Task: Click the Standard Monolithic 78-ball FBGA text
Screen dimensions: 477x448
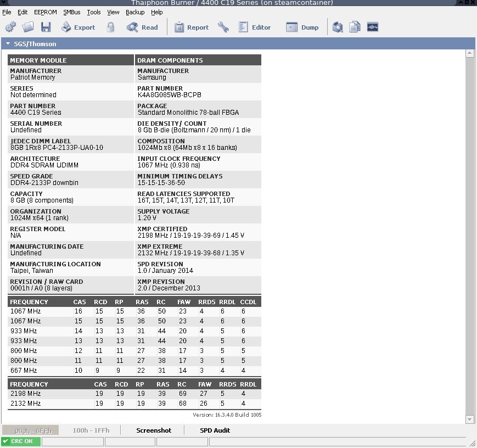Action: point(188,113)
